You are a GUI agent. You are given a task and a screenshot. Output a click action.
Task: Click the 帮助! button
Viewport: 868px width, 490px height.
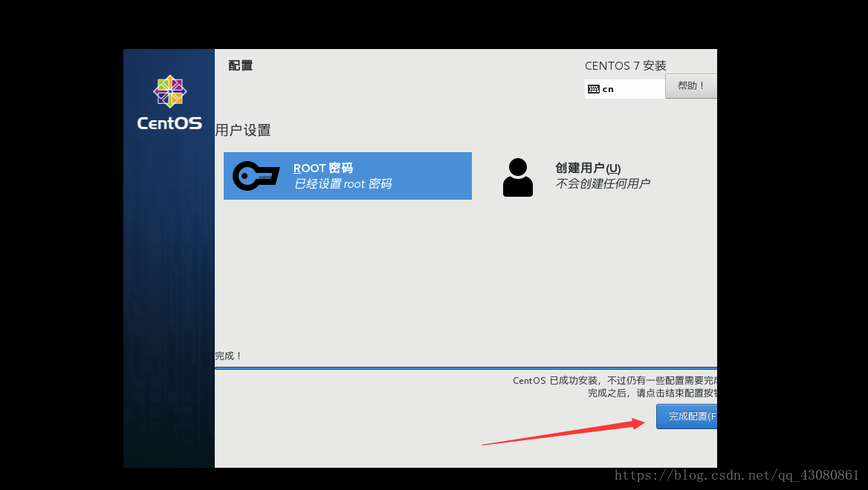pos(691,85)
